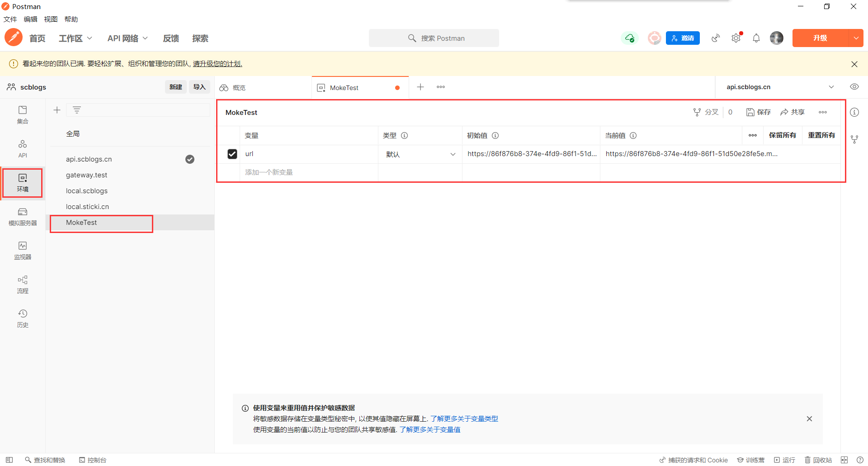Uncheck the url variable checkbox
The width and height of the screenshot is (868, 466).
click(232, 154)
